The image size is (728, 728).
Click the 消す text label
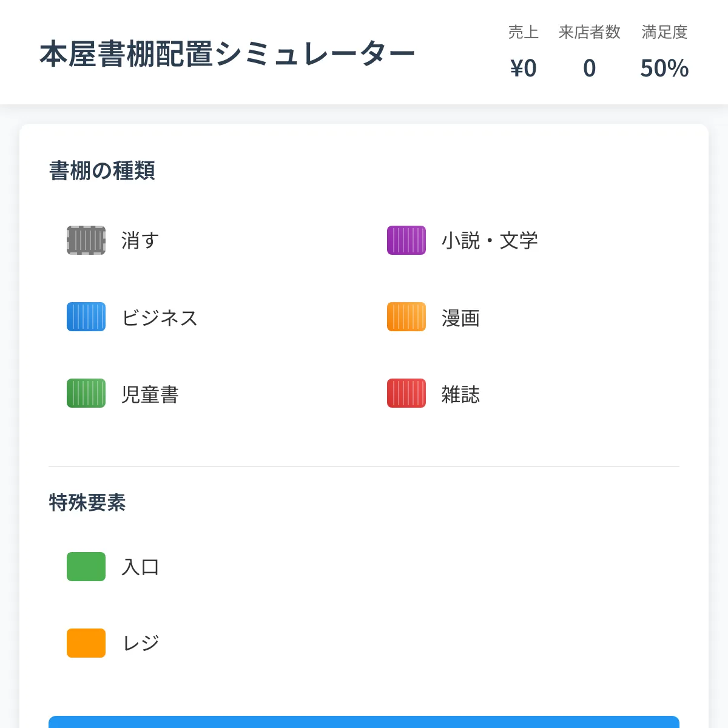140,241
